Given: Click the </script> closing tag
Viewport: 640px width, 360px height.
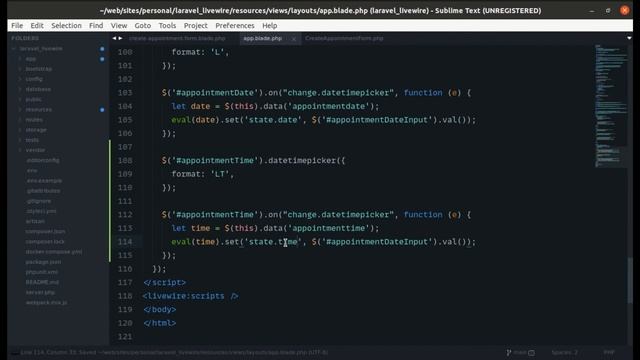Looking at the screenshot, I should click(x=164, y=282).
